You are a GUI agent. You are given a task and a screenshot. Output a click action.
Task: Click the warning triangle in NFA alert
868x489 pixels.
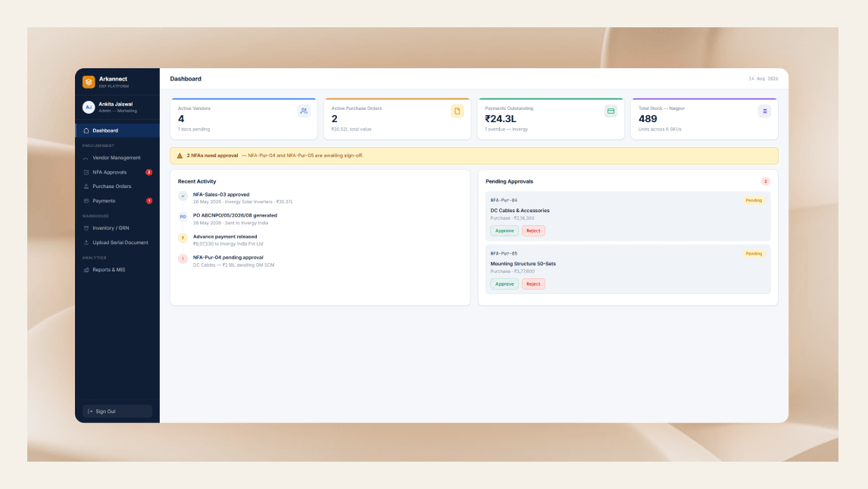coord(180,155)
